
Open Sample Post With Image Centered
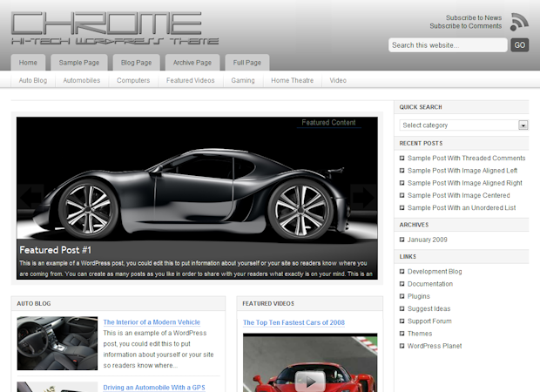[458, 195]
